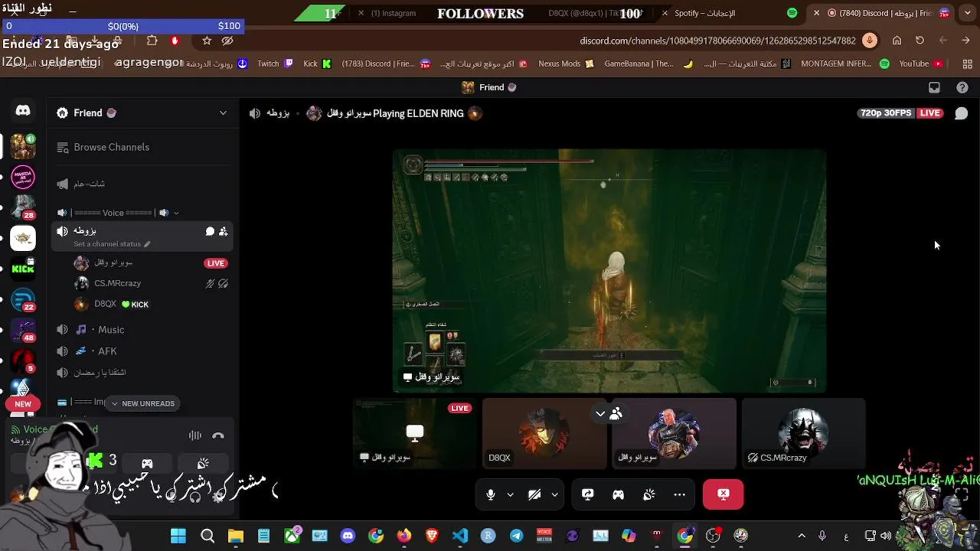Viewport: 980px width, 551px height.
Task: Jump to new server mentions via NEW pill
Action: point(23,404)
